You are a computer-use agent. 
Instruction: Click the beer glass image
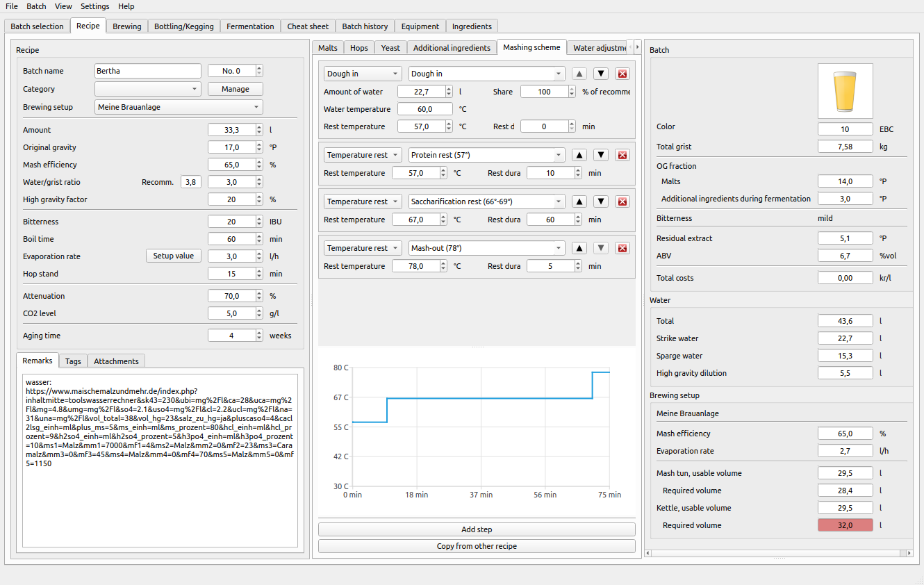click(845, 91)
